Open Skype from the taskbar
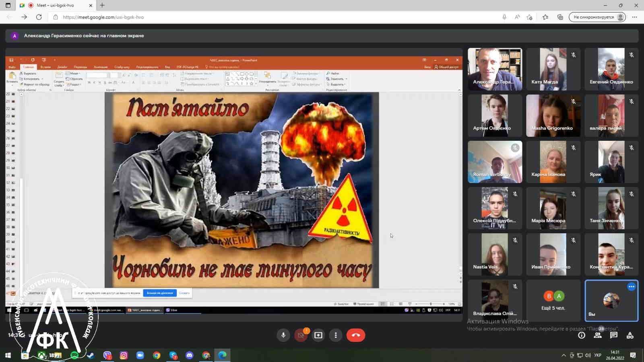 pyautogui.click(x=173, y=355)
